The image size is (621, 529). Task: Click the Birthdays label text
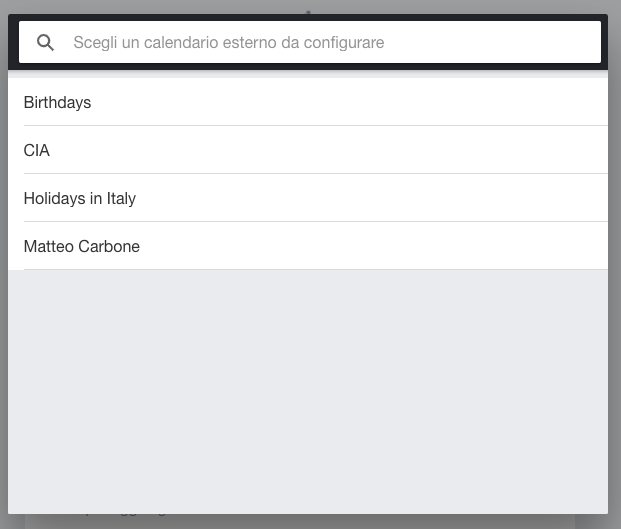[x=57, y=102]
